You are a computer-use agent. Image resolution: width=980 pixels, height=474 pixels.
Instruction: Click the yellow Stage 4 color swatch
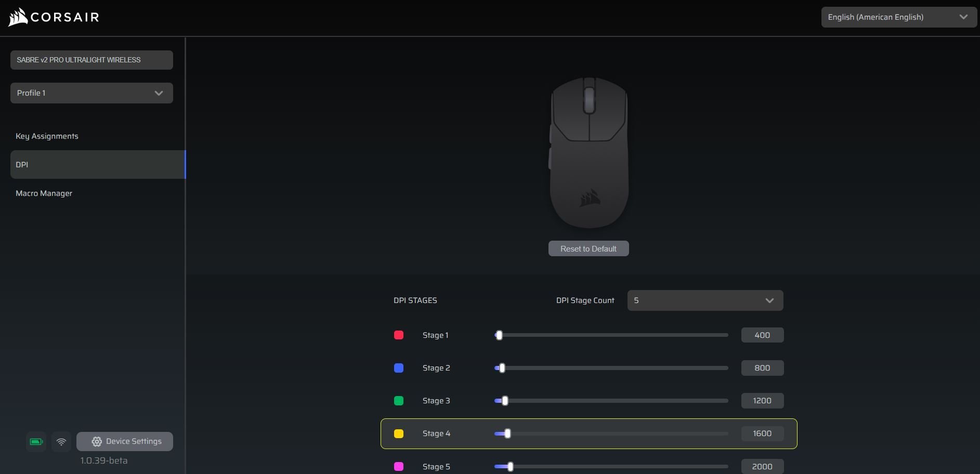399,433
